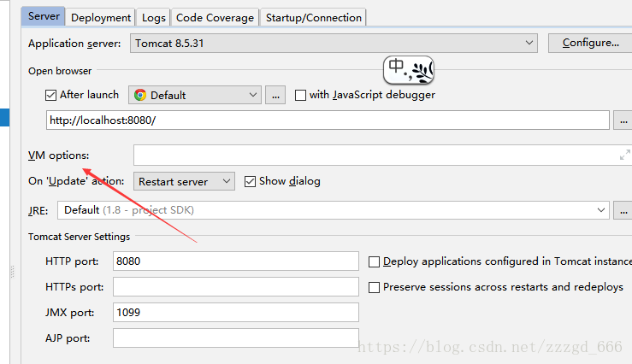
Task: Click the JMX port field showing 1099
Action: click(236, 313)
